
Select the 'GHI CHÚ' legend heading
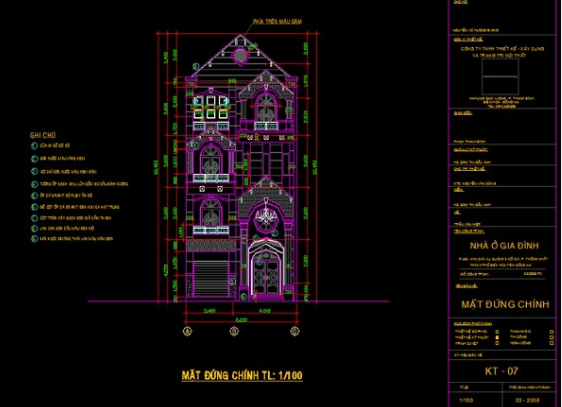point(43,135)
